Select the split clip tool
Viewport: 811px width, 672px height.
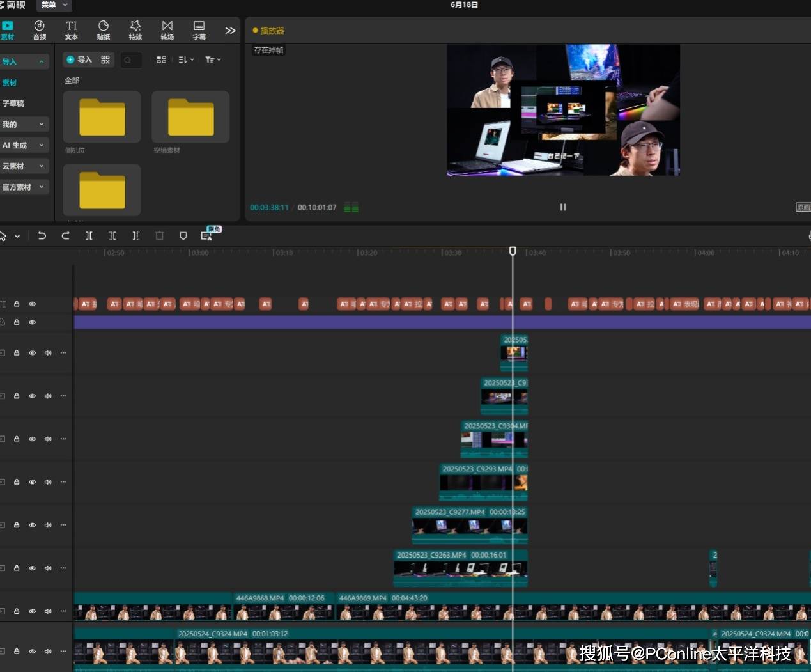[x=89, y=236]
